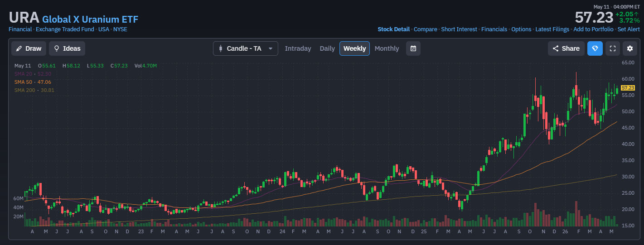Open the USA country link
644x245 pixels.
click(x=104, y=29)
